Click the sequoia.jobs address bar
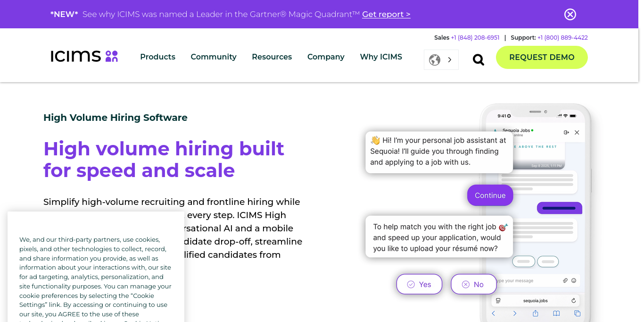 536,301
